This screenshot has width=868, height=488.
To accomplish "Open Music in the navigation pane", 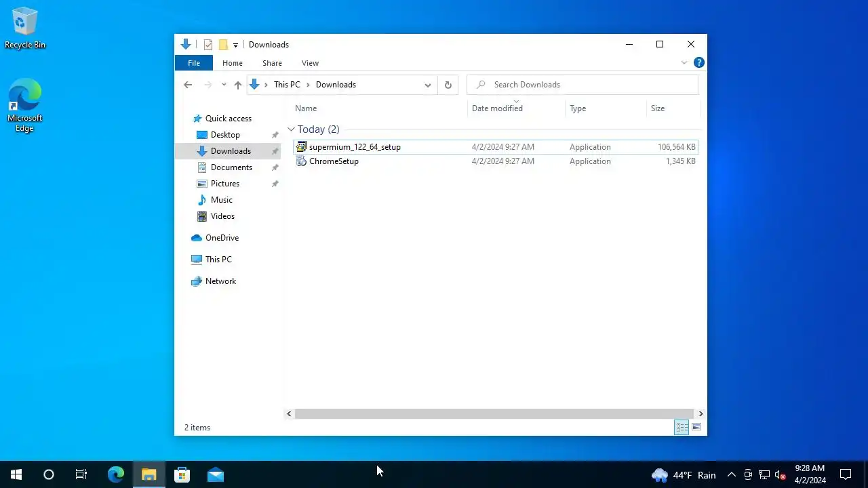I will point(221,200).
